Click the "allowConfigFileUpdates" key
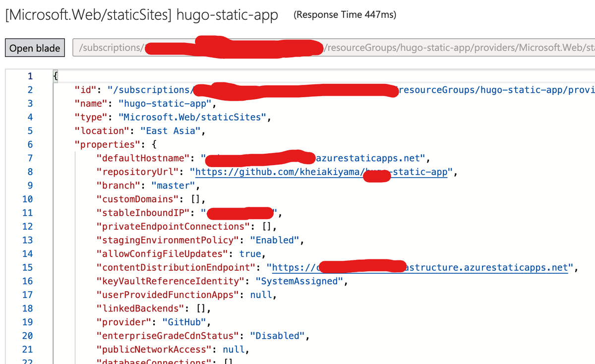 coord(162,253)
